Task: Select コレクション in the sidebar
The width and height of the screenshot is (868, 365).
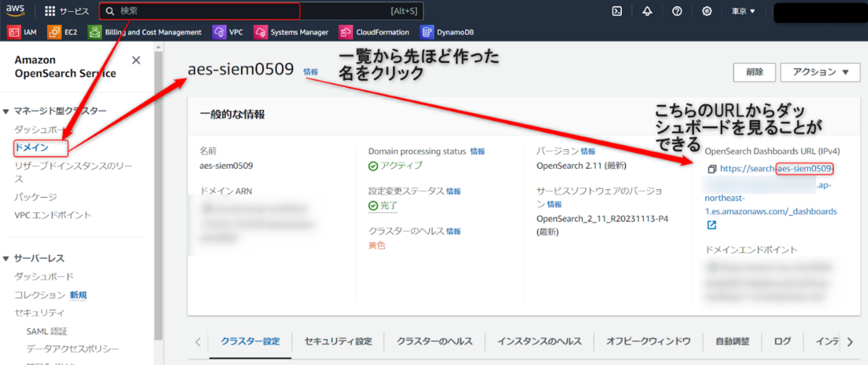Action: (40, 295)
